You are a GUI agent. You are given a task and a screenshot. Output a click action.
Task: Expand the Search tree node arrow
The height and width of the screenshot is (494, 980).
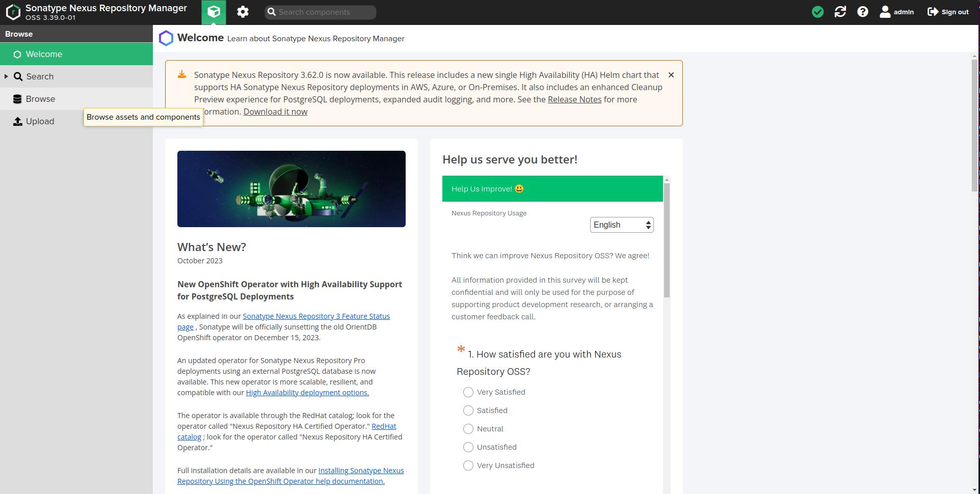6,76
